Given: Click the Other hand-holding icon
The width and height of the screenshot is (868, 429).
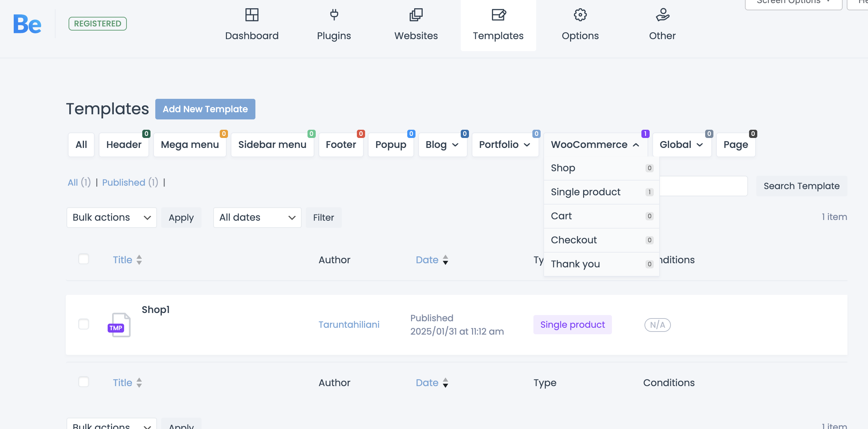Looking at the screenshot, I should point(662,15).
